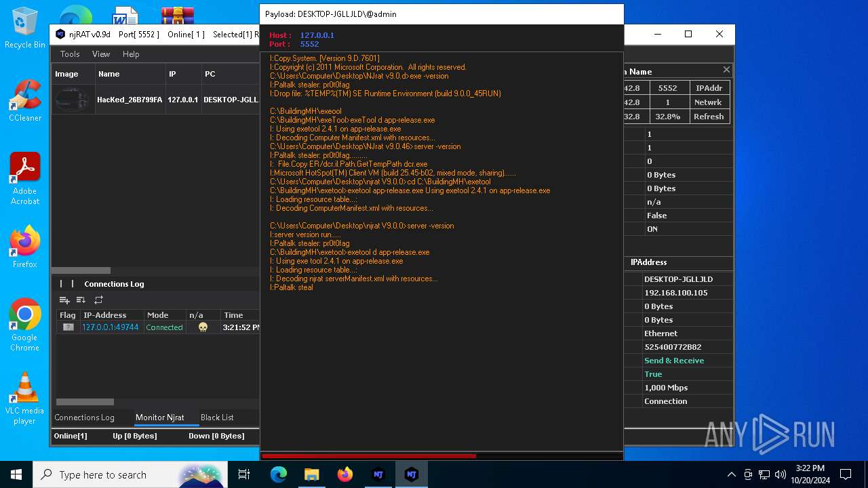Click the Refresh button in right panel

tap(709, 117)
